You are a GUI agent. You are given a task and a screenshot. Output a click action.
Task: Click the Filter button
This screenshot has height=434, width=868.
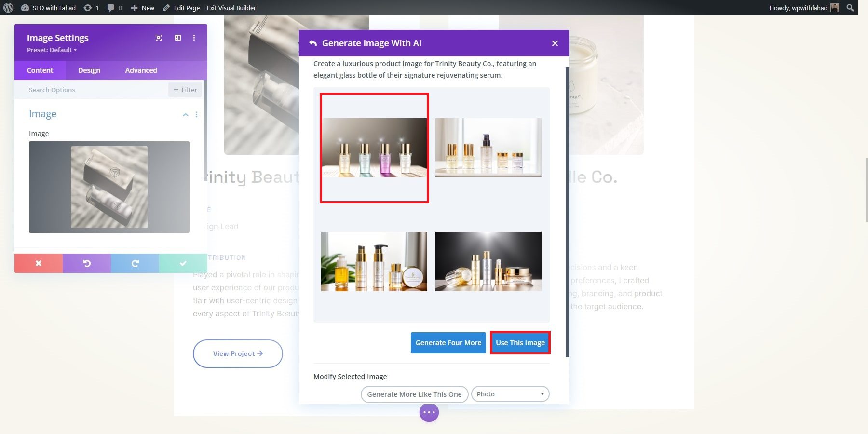coord(185,90)
